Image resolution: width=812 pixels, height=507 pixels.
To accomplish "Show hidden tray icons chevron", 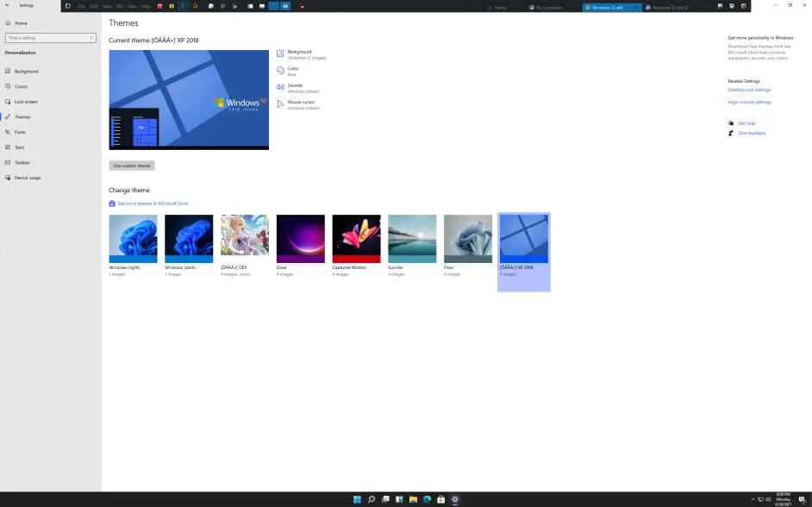I will click(753, 500).
